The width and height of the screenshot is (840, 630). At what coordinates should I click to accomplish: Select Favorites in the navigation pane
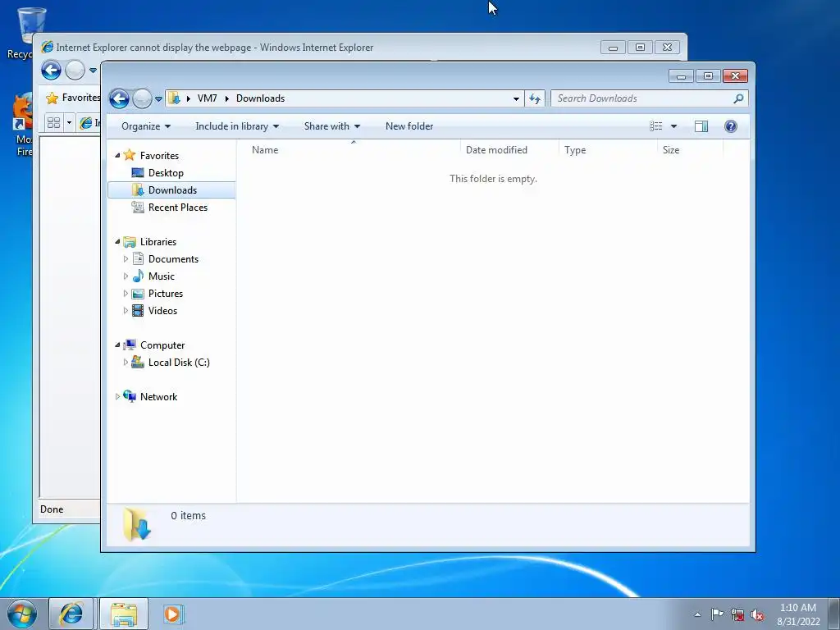coord(159,155)
